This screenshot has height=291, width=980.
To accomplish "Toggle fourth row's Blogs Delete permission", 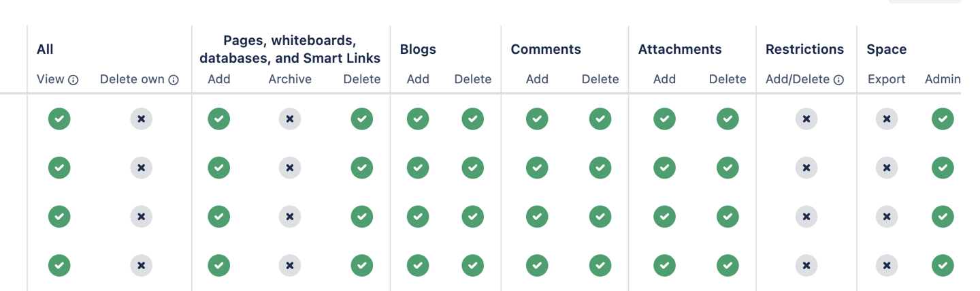I will tap(472, 265).
